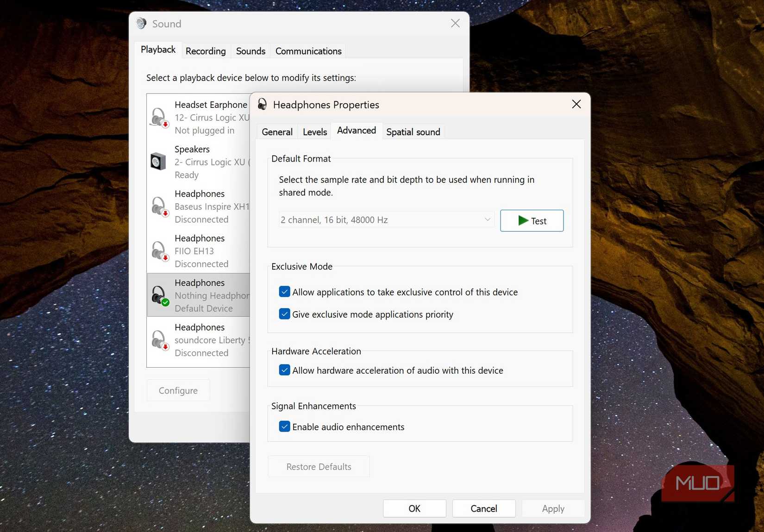Switch to the Spatial sound tab

[x=413, y=132]
